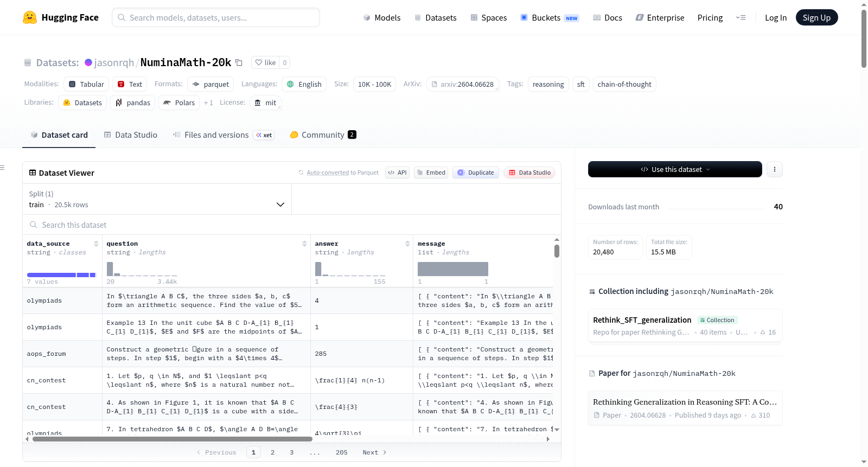Click the table's horizontal scrollbar
Viewport: 868px width, 467px height.
(173, 439)
